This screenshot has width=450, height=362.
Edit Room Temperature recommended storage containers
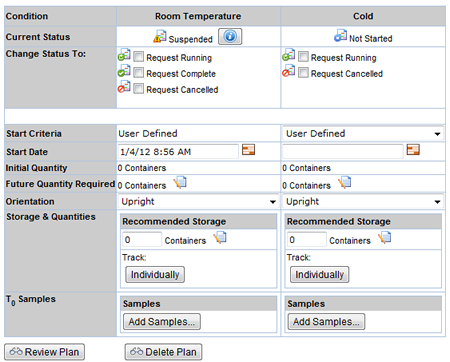coord(220,238)
